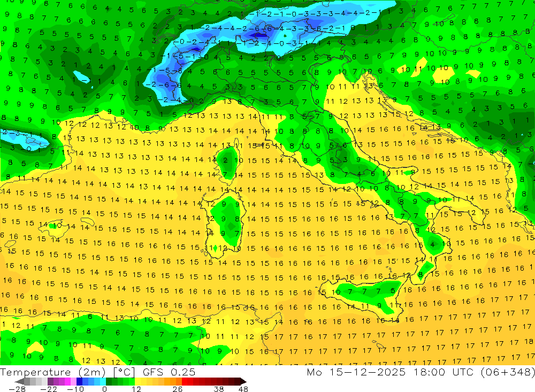Click the legend label '38'
This screenshot has width=535, height=392.
pos(219,389)
